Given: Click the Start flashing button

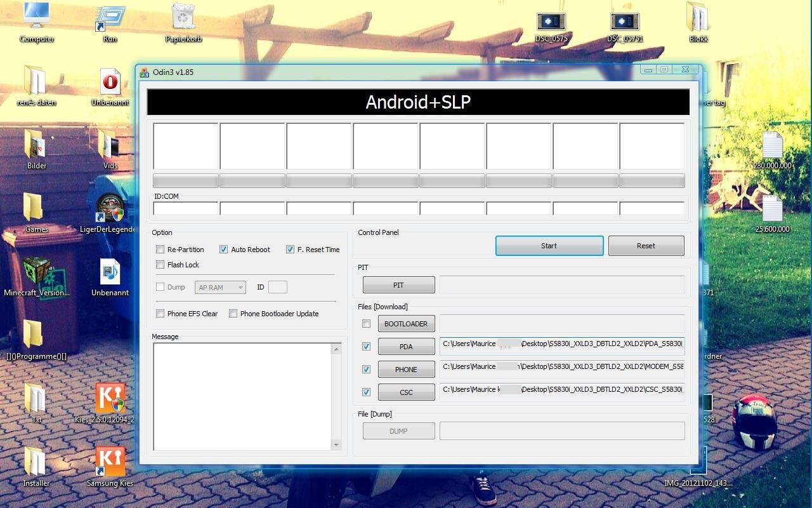Looking at the screenshot, I should point(549,246).
